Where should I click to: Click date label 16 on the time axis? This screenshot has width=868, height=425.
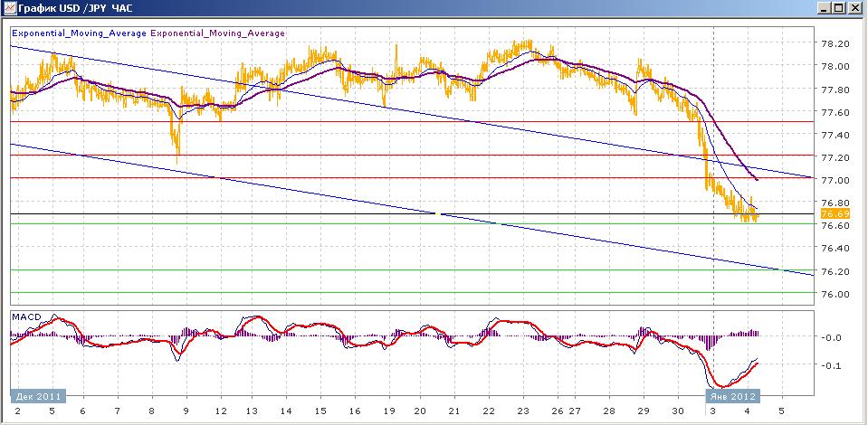click(x=355, y=411)
